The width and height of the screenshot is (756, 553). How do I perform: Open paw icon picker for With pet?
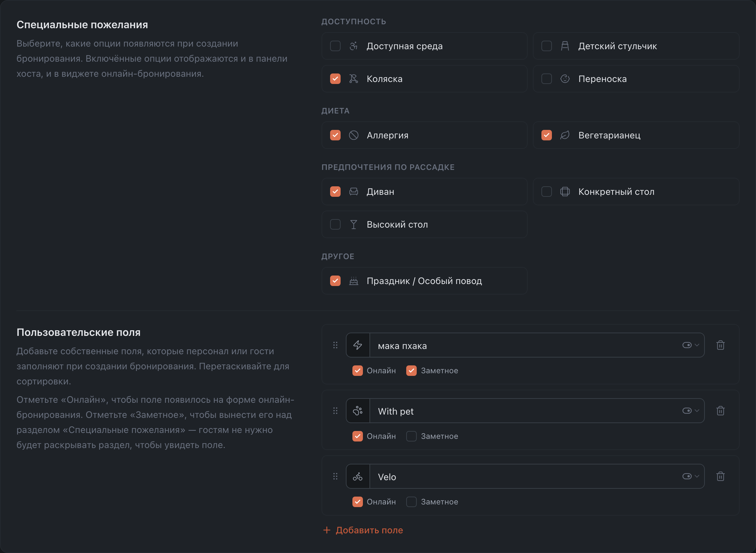pyautogui.click(x=358, y=411)
